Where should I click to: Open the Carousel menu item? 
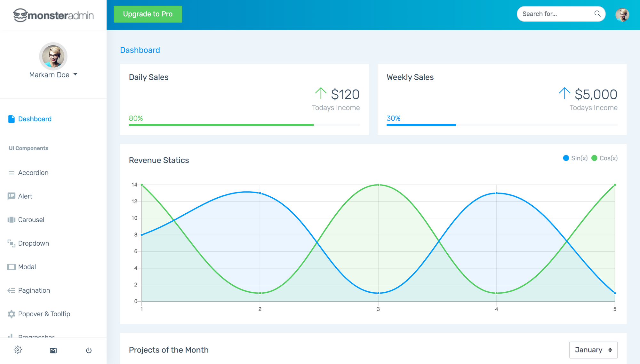[31, 220]
